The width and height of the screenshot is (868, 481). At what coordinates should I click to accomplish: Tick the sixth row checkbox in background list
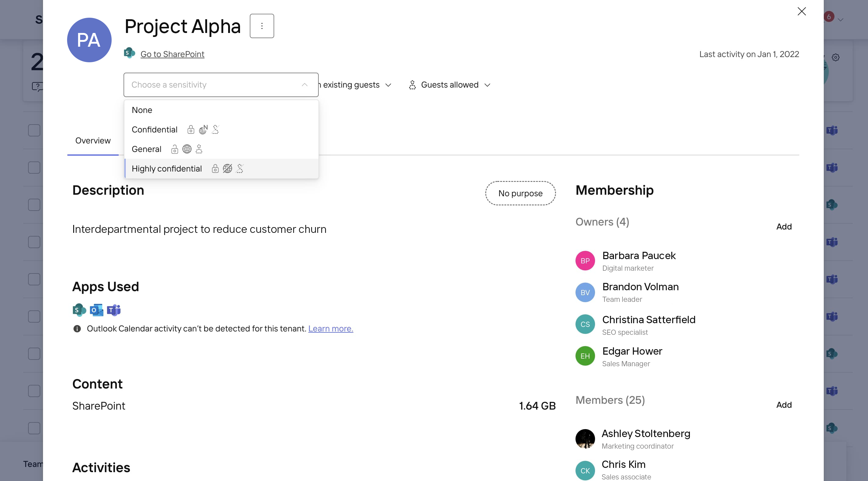[x=34, y=316]
